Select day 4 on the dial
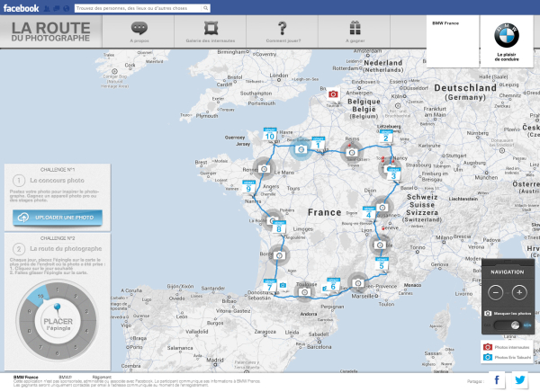The image size is (540, 392). click(x=86, y=331)
